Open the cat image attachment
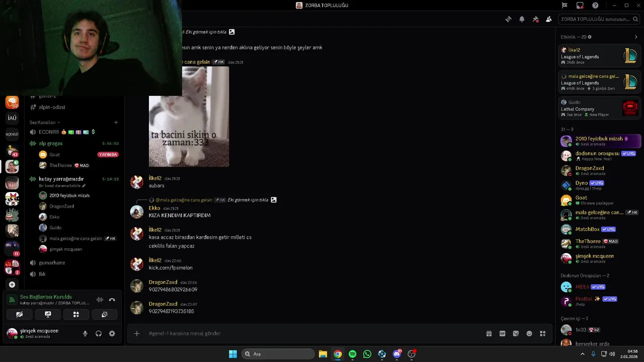The width and height of the screenshot is (644, 362). (189, 116)
